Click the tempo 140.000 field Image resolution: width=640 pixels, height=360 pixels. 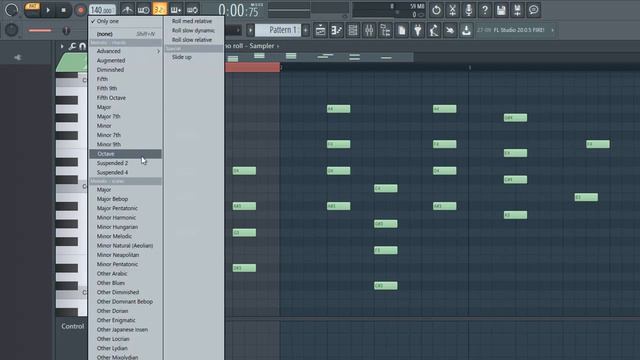pyautogui.click(x=102, y=10)
